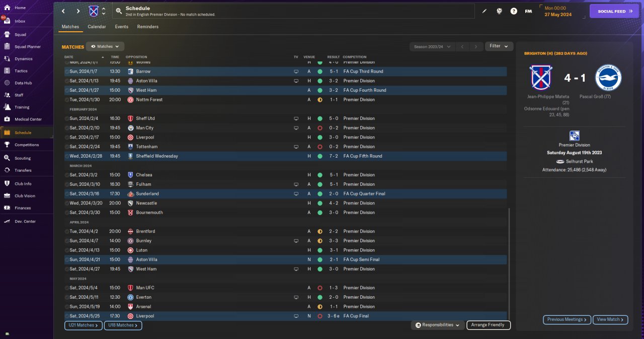Click the back navigation arrow
This screenshot has height=339, width=644.
63,11
